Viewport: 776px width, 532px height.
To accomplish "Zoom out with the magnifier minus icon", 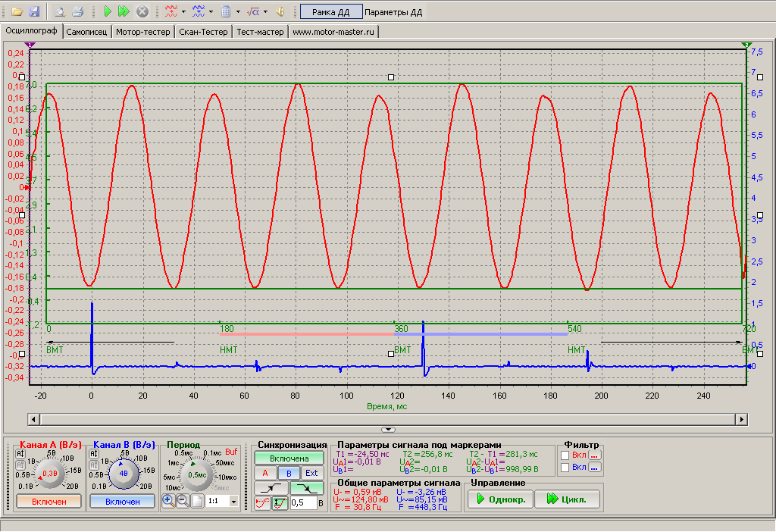I will (183, 501).
